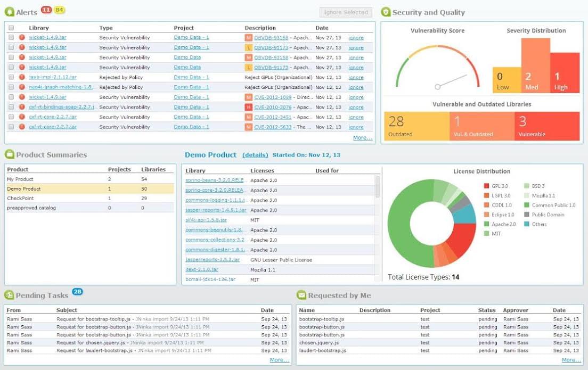Open the jaxb-impl-2.1.12.jar library link
This screenshot has width=588, height=370.
click(x=53, y=77)
